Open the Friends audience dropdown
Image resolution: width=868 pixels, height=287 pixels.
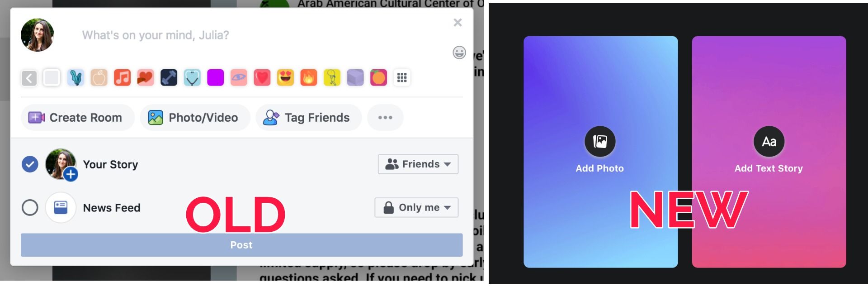(418, 164)
